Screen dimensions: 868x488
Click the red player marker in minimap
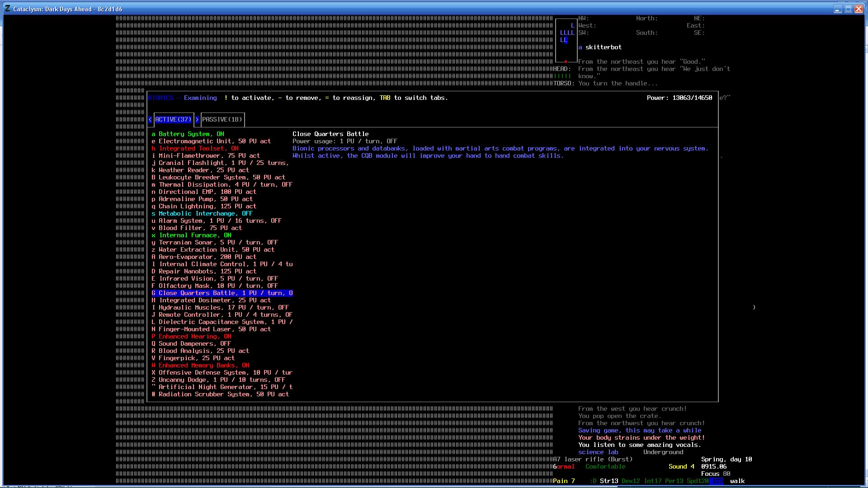click(x=566, y=61)
